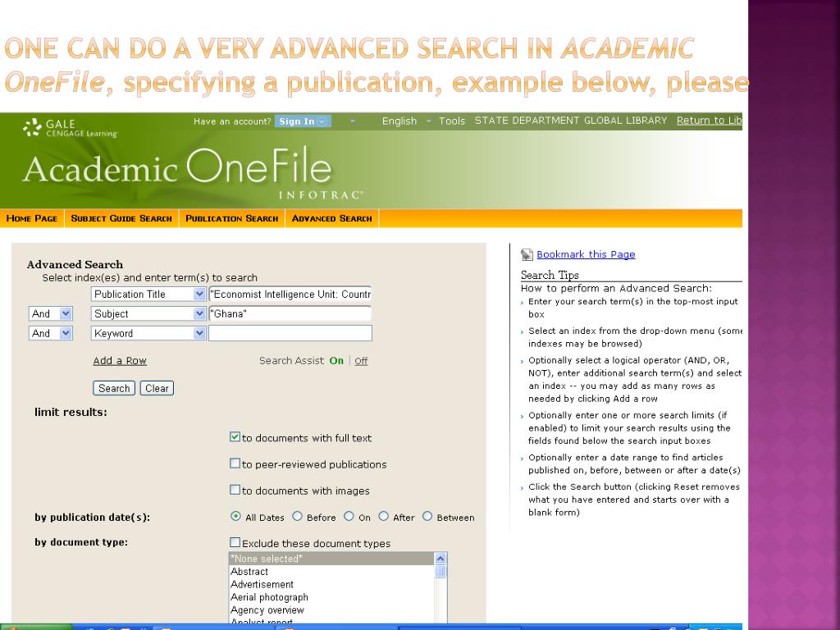Viewport: 840px width, 630px height.
Task: Click the Sign In button
Action: (303, 121)
